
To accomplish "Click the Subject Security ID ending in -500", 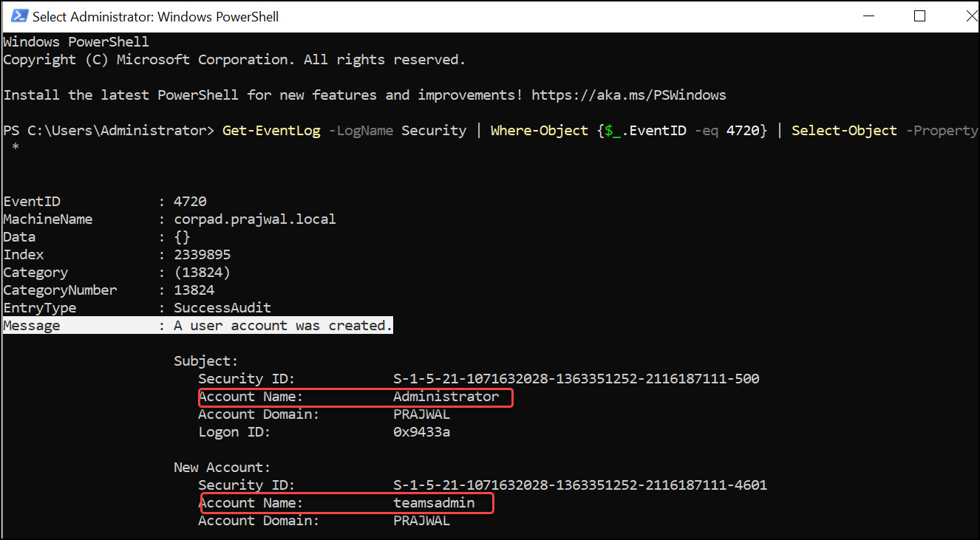I will [x=576, y=379].
